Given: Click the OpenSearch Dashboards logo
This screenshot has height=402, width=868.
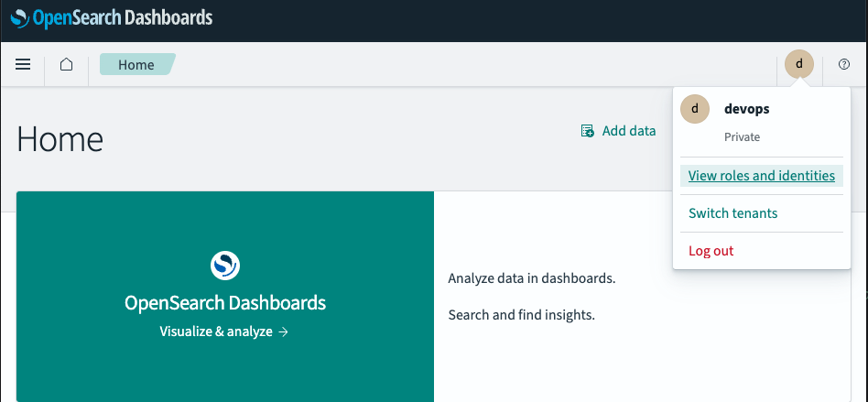Looking at the screenshot, I should tap(112, 18).
